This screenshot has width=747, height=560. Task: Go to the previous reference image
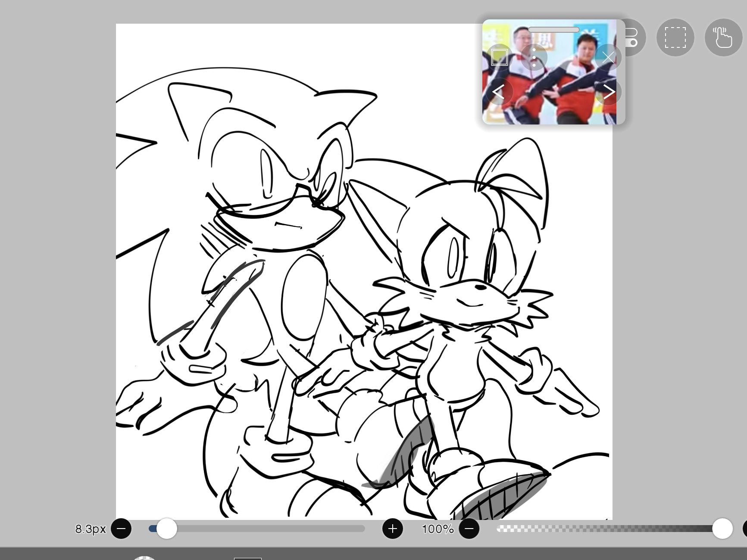point(500,92)
